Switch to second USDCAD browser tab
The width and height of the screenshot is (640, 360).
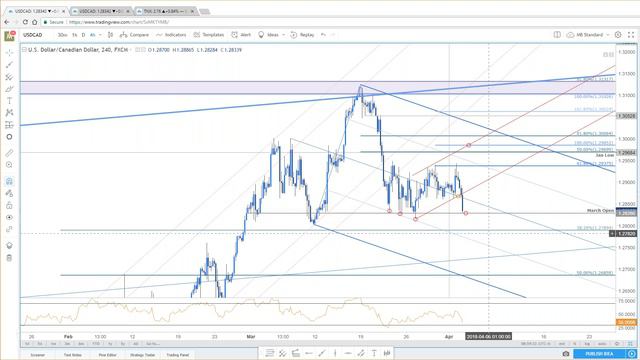click(101, 11)
